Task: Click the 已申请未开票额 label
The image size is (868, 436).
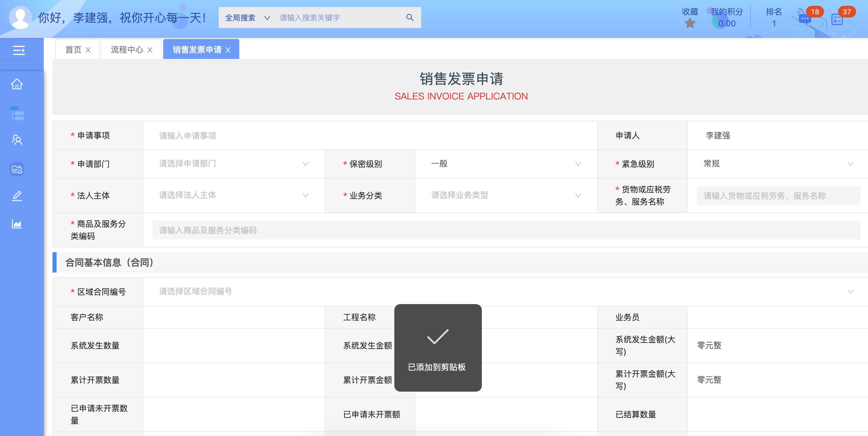Action: (x=372, y=414)
